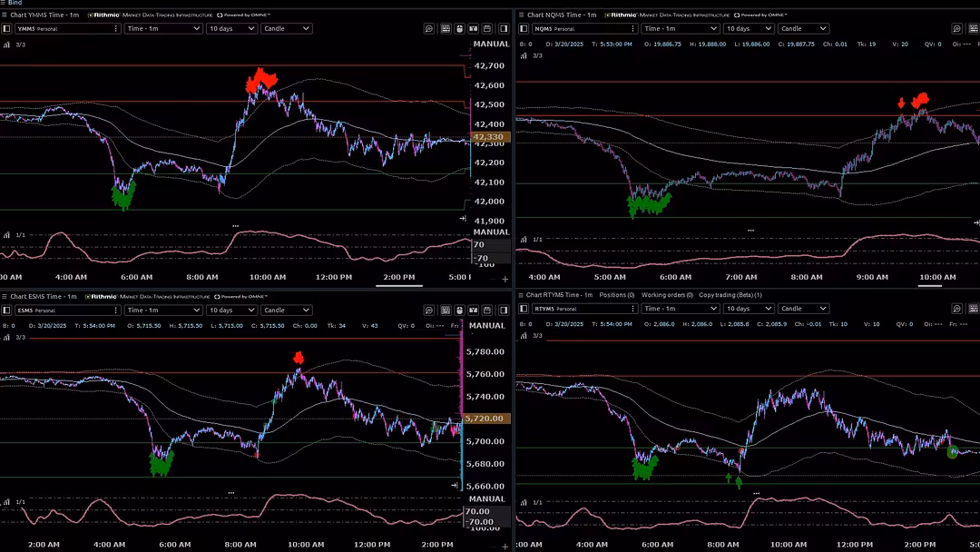Toggle left panel in NQM5 chart toolbar
This screenshot has width=980, height=552.
(524, 29)
